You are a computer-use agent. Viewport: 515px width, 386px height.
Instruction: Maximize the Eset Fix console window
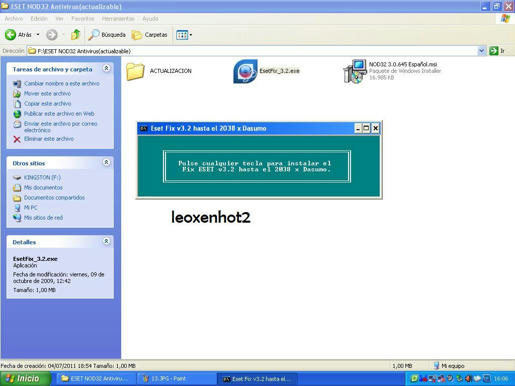(366, 128)
